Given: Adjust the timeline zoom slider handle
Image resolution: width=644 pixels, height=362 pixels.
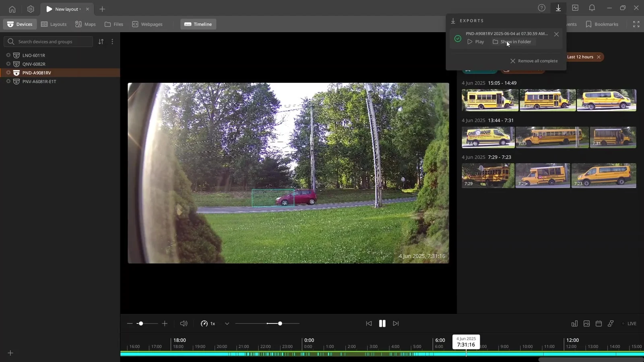Looking at the screenshot, I should [x=140, y=323].
